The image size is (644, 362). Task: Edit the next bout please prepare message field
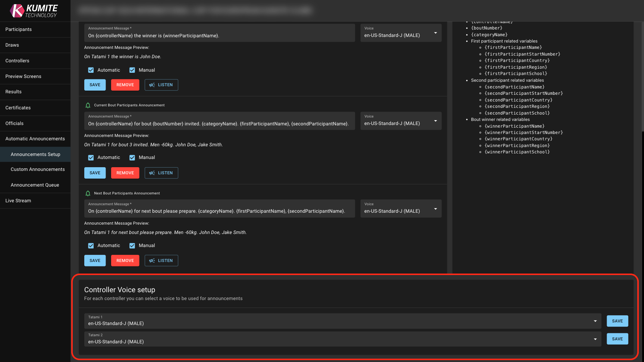point(220,209)
